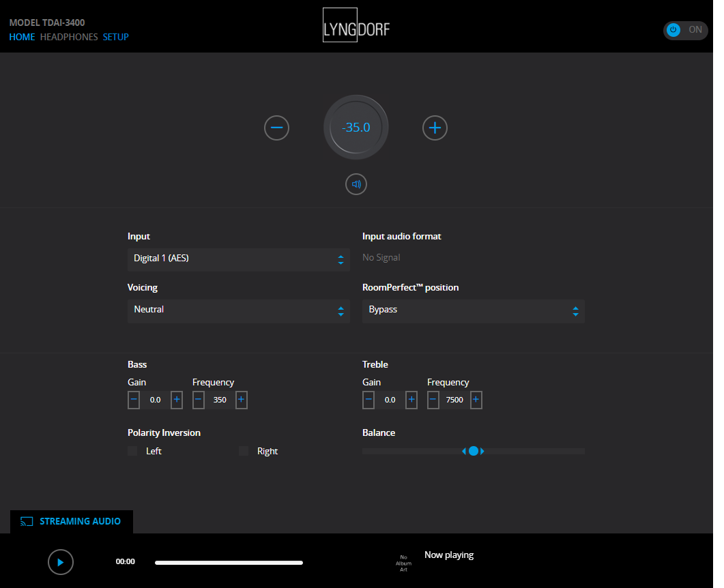This screenshot has width=724, height=588.
Task: Increase Treble Gain with the plus stepper
Action: click(x=411, y=400)
